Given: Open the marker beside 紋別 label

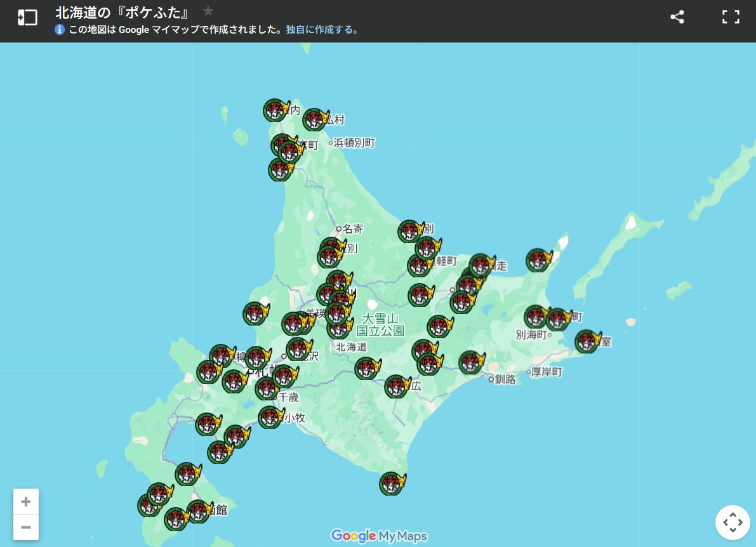Looking at the screenshot, I should click(x=410, y=232).
